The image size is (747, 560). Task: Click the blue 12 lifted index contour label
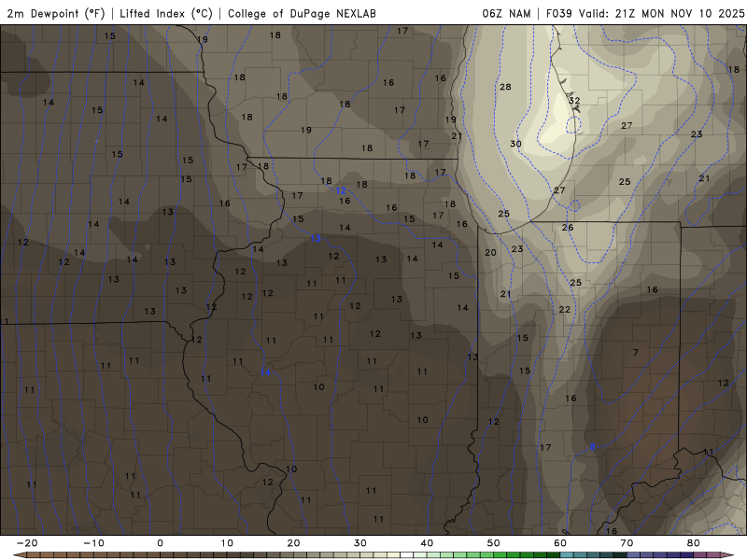[341, 190]
